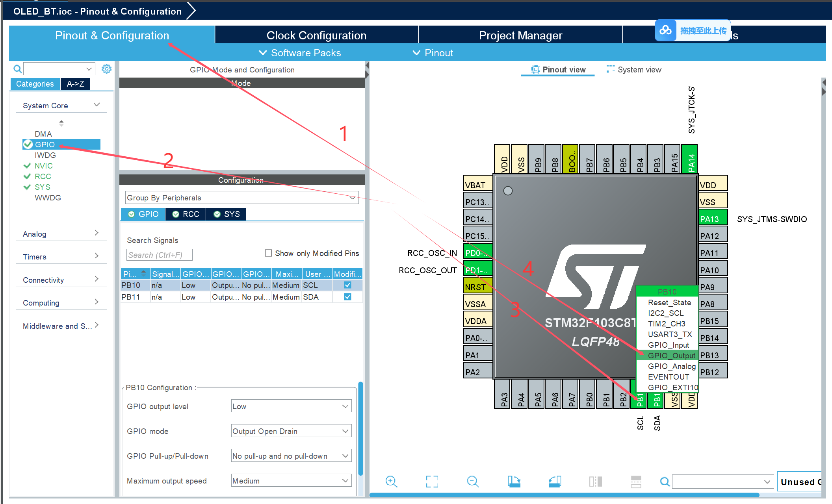Open the Group By Peripherals dropdown
Screen dimensions: 832x504
pos(241,198)
